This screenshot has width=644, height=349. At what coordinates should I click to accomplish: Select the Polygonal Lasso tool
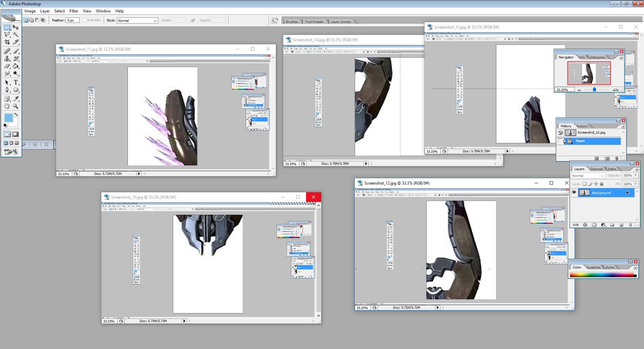pyautogui.click(x=7, y=35)
